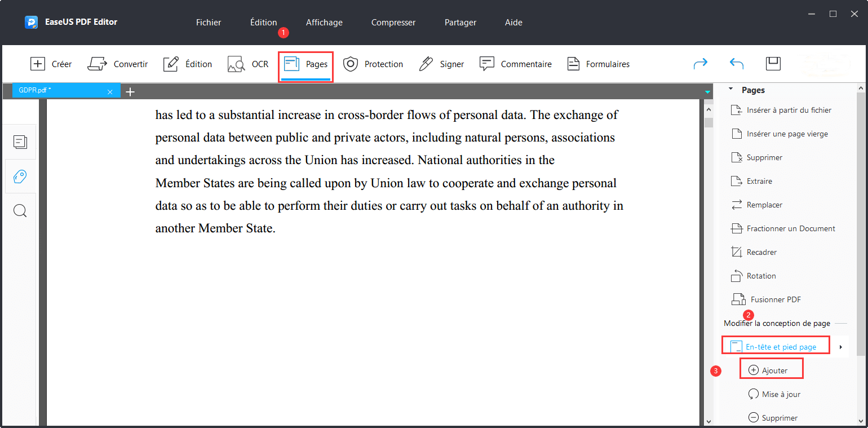
Task: Launch the OCR tool
Action: 248,64
